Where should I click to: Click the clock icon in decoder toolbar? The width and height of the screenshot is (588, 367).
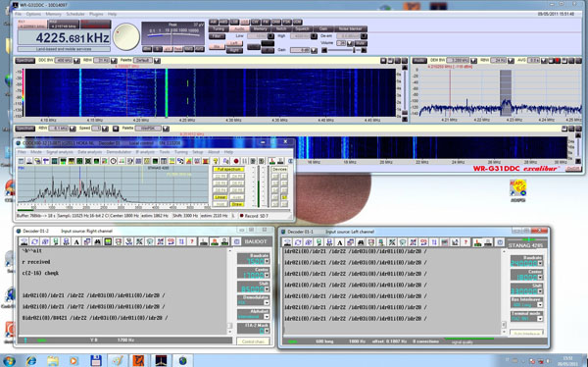pyautogui.click(x=114, y=161)
